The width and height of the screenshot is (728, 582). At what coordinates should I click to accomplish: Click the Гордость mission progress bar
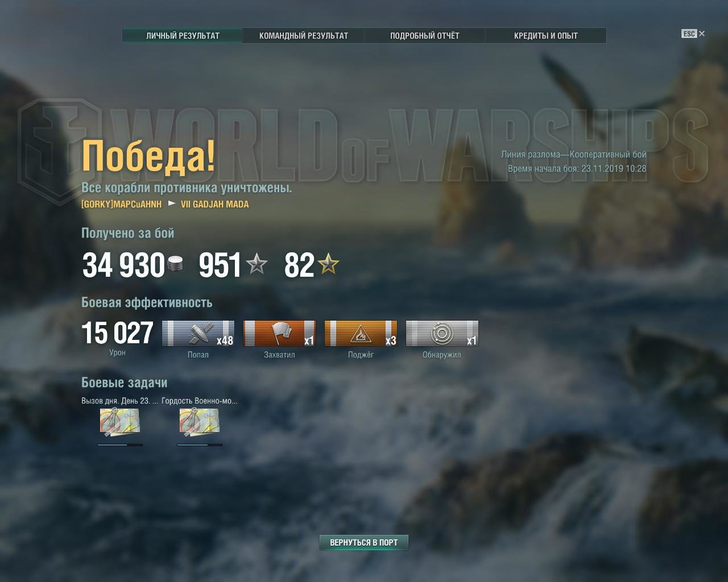point(200,445)
